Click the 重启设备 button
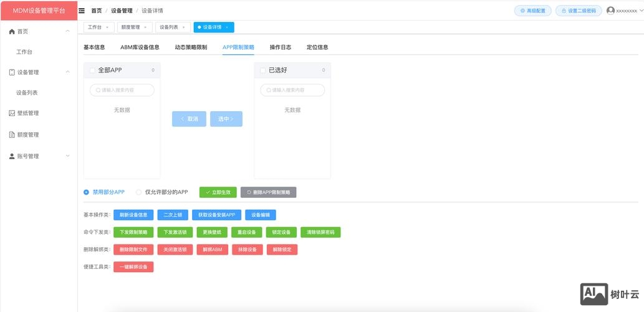 click(x=246, y=232)
